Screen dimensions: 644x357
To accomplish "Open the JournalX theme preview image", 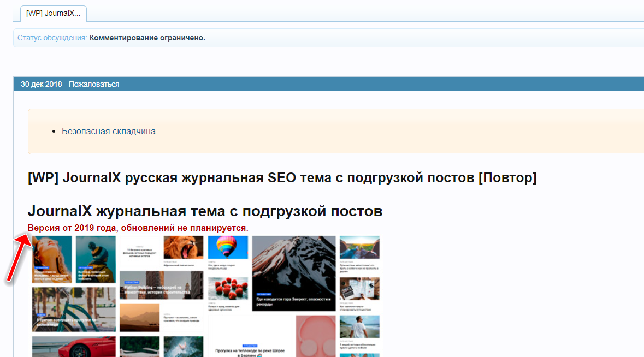I will coord(206,296).
